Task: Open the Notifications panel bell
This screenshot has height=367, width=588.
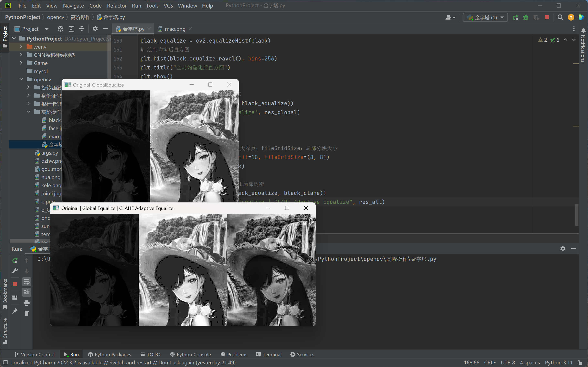Action: pyautogui.click(x=583, y=31)
